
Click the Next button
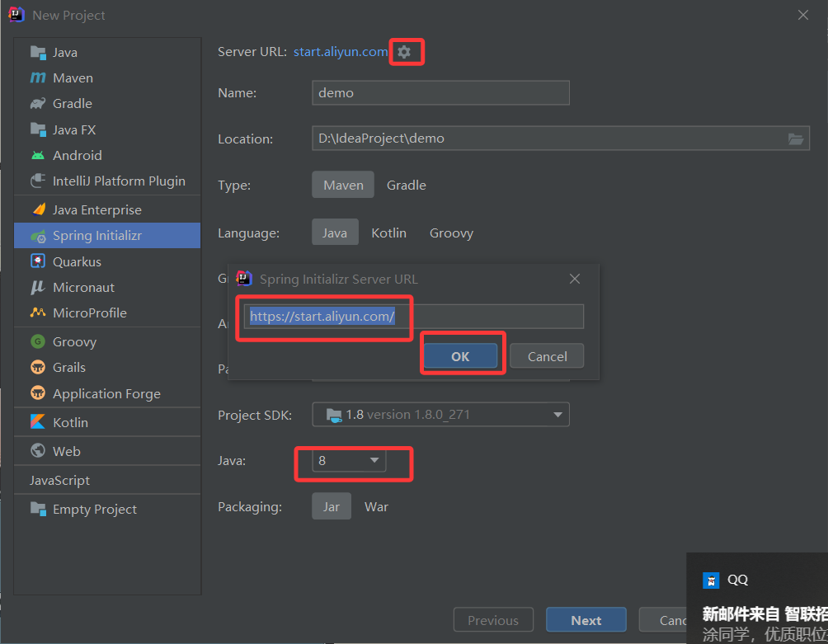tap(586, 620)
